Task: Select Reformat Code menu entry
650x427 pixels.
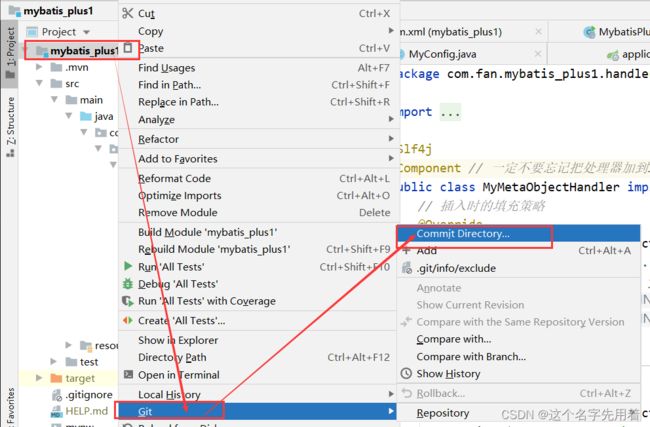Action: point(259,178)
